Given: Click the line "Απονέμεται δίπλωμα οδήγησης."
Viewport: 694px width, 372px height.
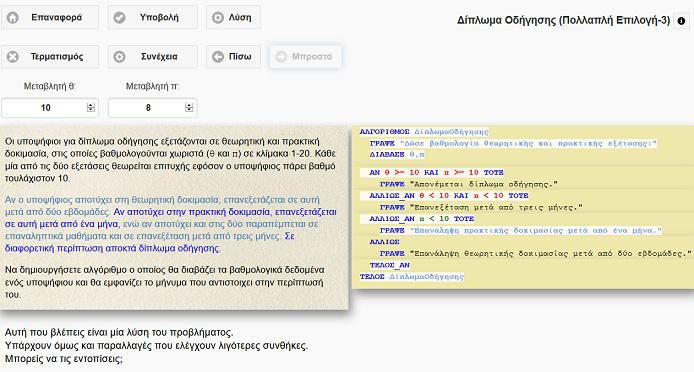Looking at the screenshot, I should point(469,184).
